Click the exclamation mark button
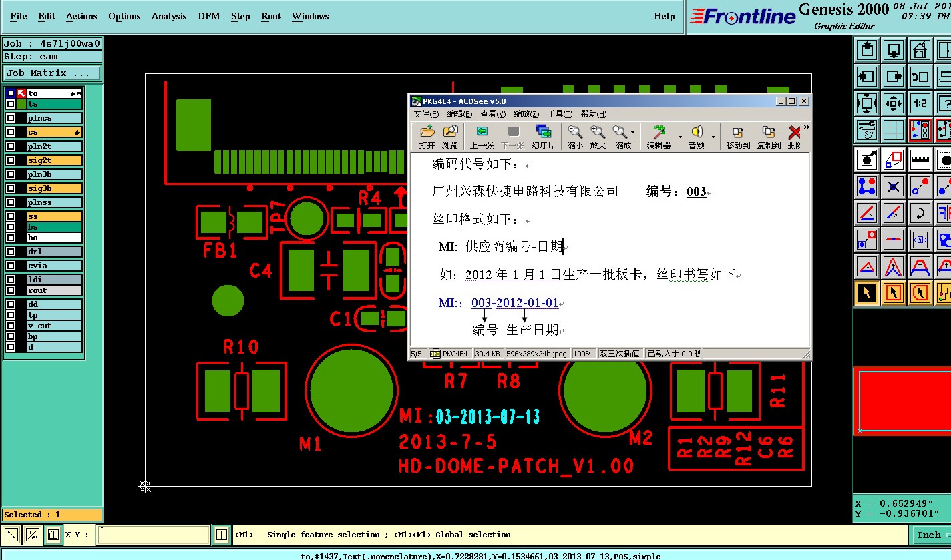Screen dimensions: 951x560 [222, 535]
